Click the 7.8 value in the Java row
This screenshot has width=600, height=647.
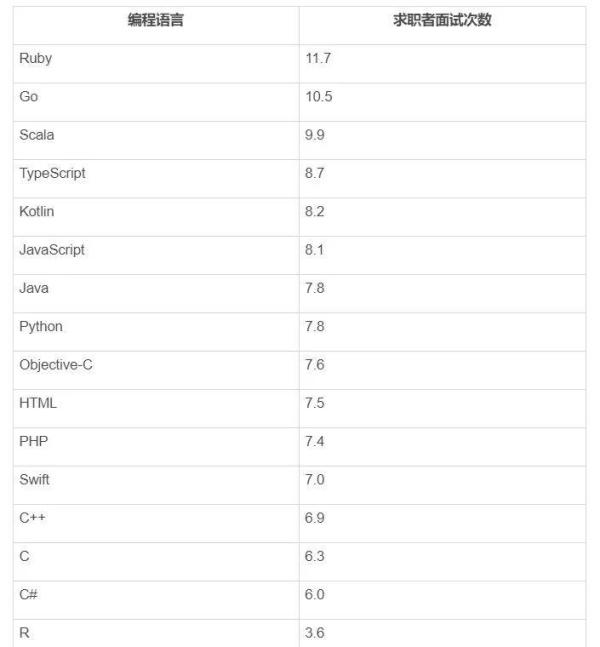click(315, 288)
